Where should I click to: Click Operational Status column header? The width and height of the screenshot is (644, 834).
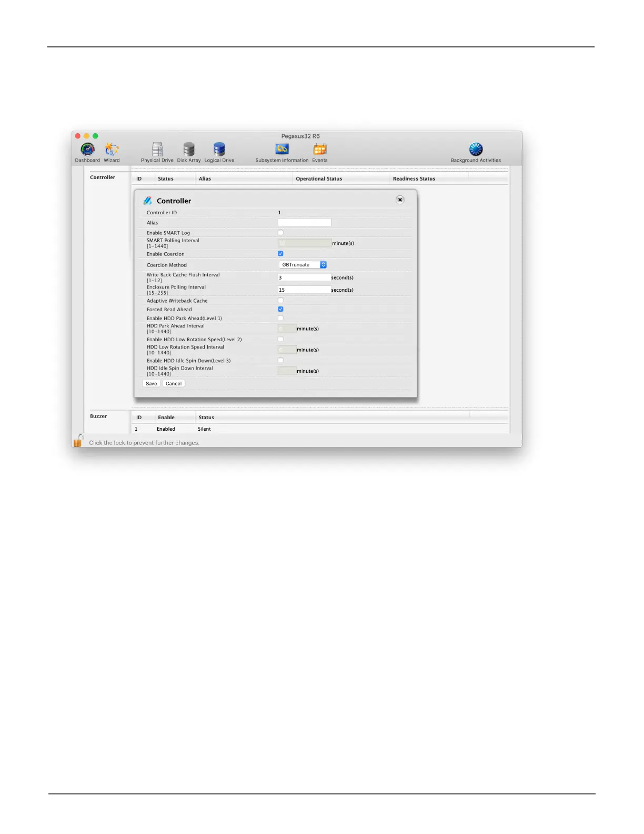tap(319, 178)
